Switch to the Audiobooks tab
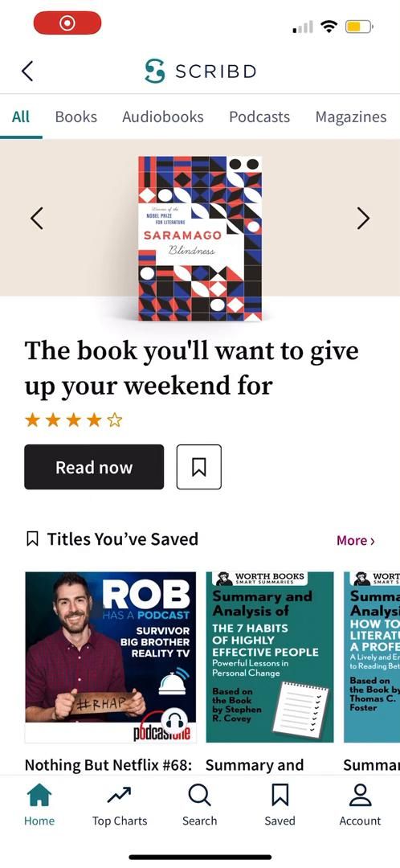 coord(163,117)
